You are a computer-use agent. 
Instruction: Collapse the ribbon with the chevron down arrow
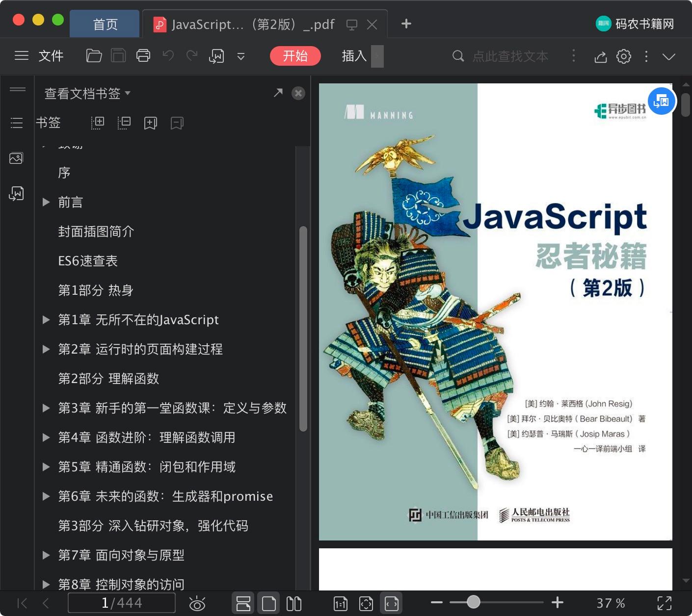[x=669, y=56]
